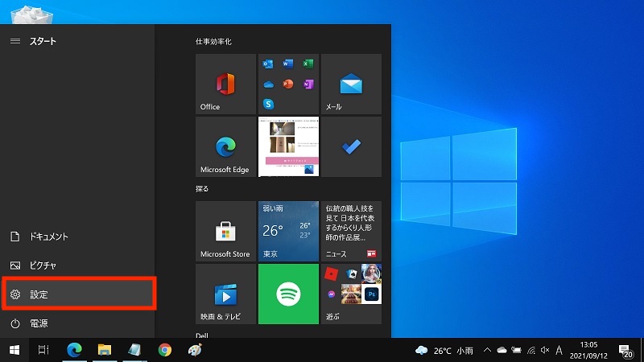The height and width of the screenshot is (362, 644).
Task: Open OneDrive icon in Office folder tile
Action: (268, 84)
